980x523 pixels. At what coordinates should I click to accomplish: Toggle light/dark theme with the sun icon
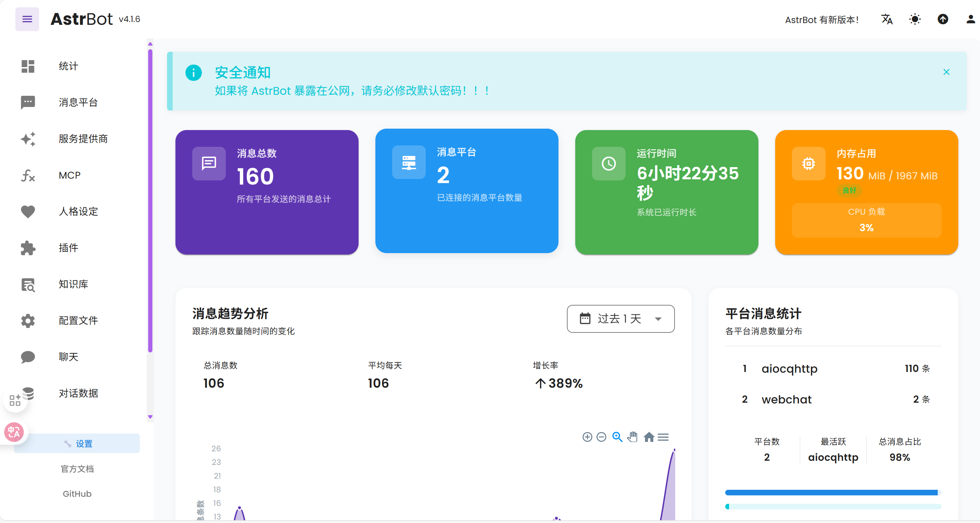(x=915, y=19)
